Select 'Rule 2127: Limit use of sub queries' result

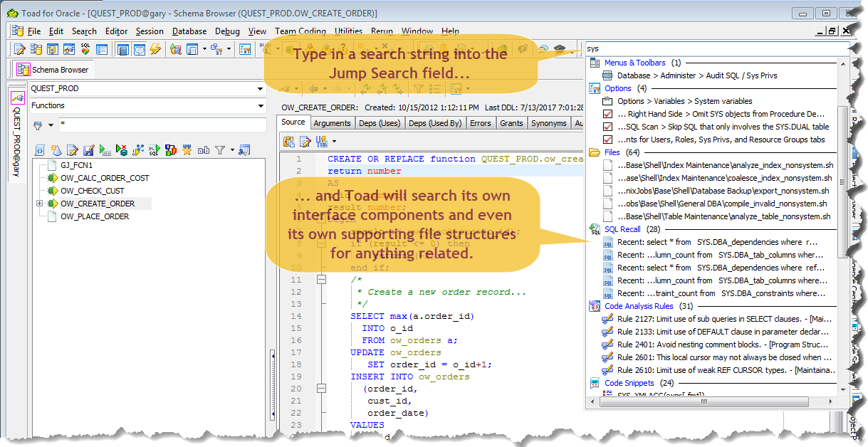pyautogui.click(x=724, y=319)
